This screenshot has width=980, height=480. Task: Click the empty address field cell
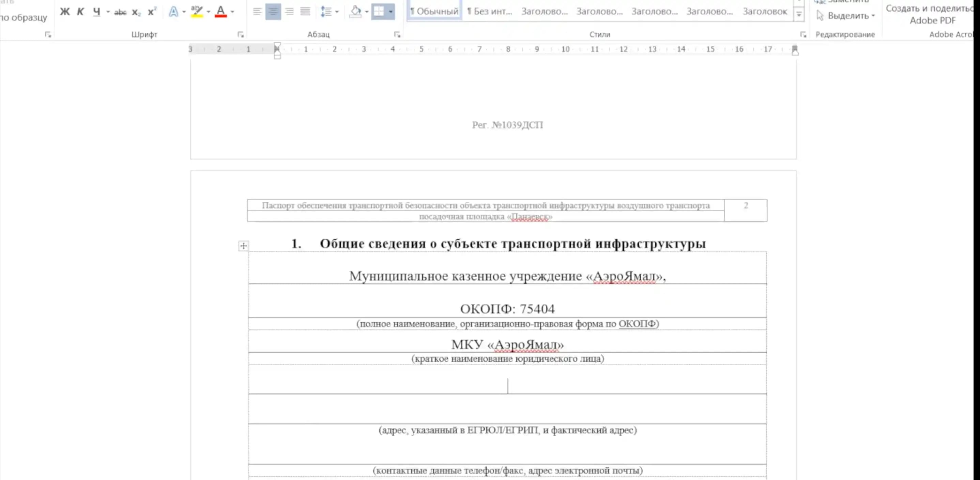(507, 379)
